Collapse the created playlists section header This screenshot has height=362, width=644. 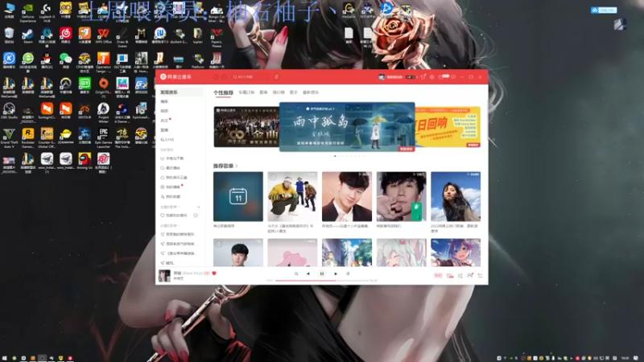pyautogui.click(x=170, y=207)
